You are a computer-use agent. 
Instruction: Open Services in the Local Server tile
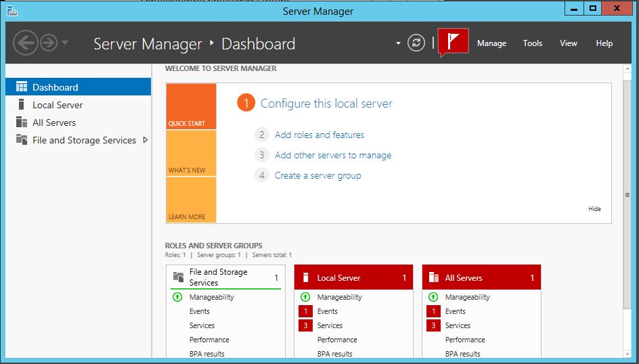pos(330,325)
